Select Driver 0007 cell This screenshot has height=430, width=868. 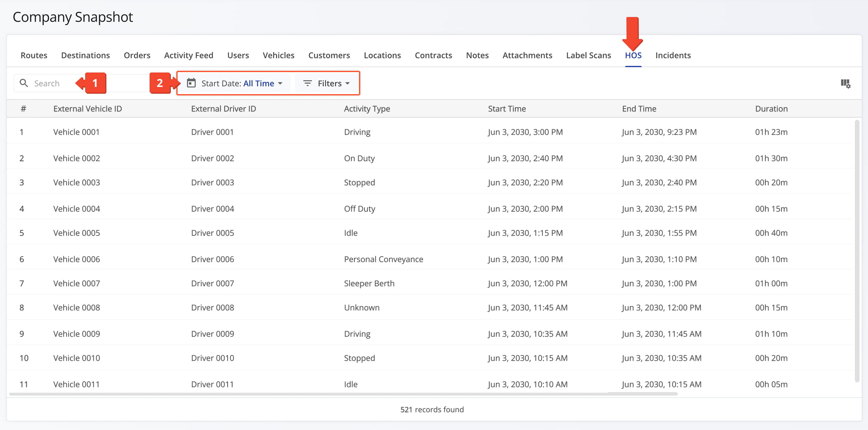click(212, 283)
